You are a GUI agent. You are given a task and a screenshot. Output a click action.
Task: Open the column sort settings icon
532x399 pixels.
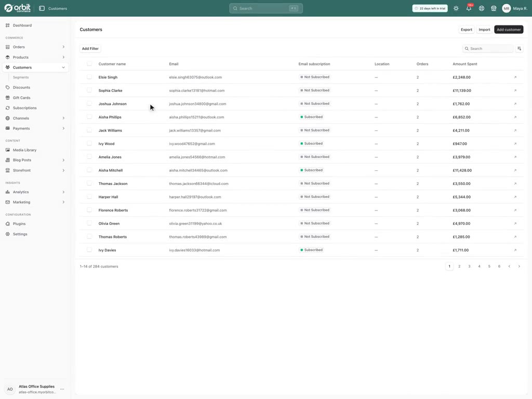click(519, 48)
